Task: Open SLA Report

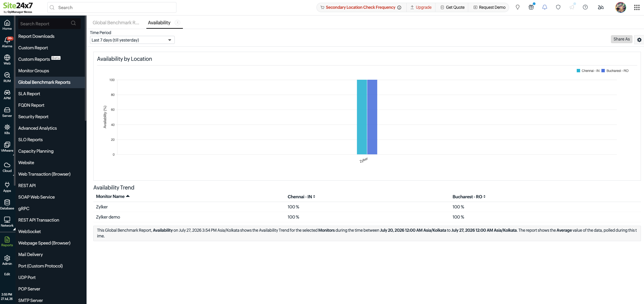Action: click(29, 94)
